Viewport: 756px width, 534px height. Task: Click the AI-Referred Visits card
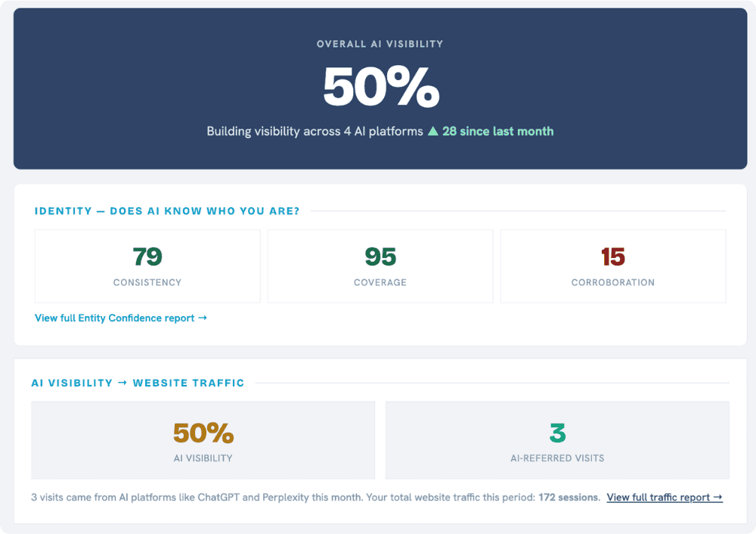557,440
